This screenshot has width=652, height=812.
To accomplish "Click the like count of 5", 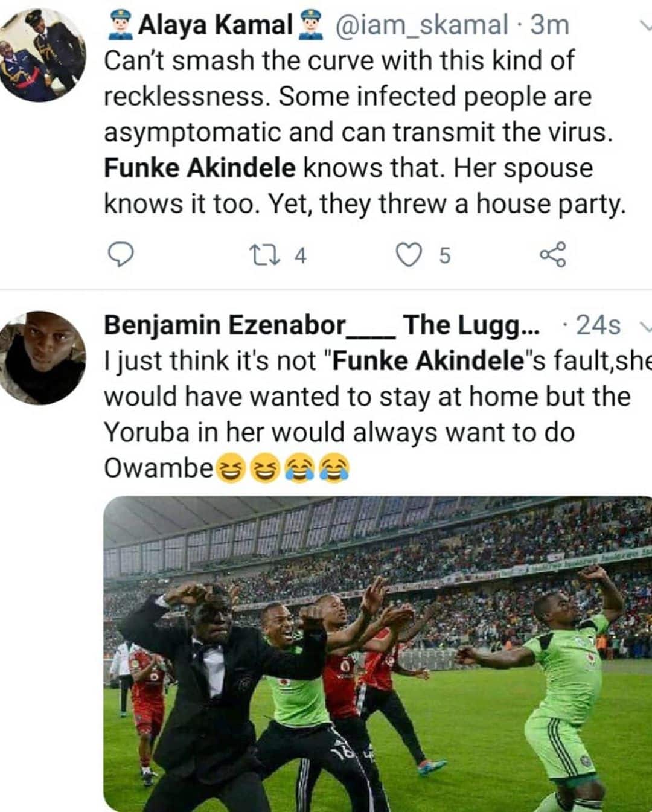I will [x=444, y=257].
